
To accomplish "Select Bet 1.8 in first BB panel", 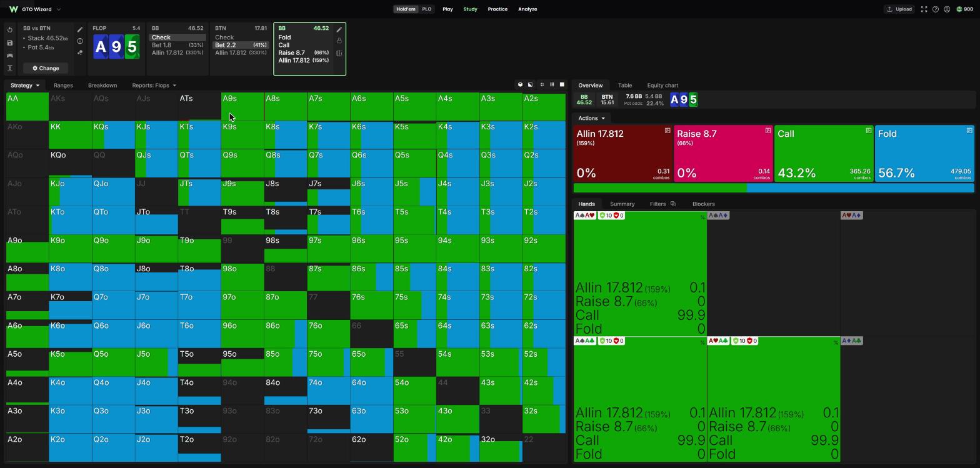I will click(177, 45).
